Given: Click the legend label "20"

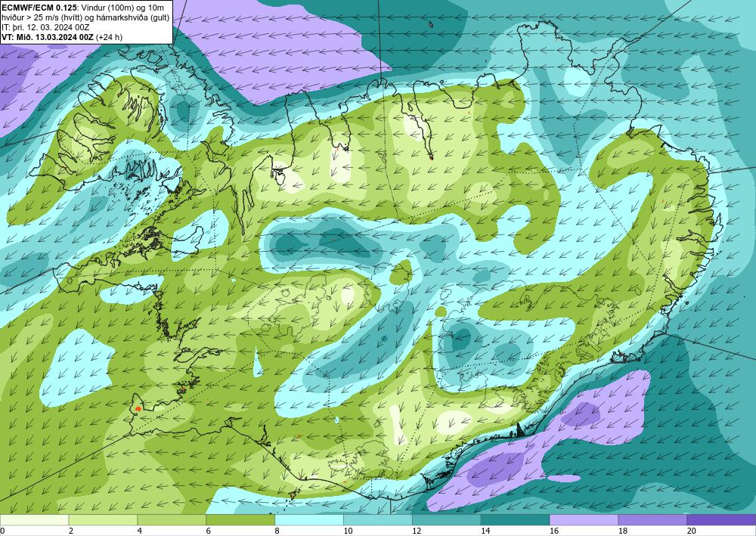Looking at the screenshot, I should click(692, 531).
